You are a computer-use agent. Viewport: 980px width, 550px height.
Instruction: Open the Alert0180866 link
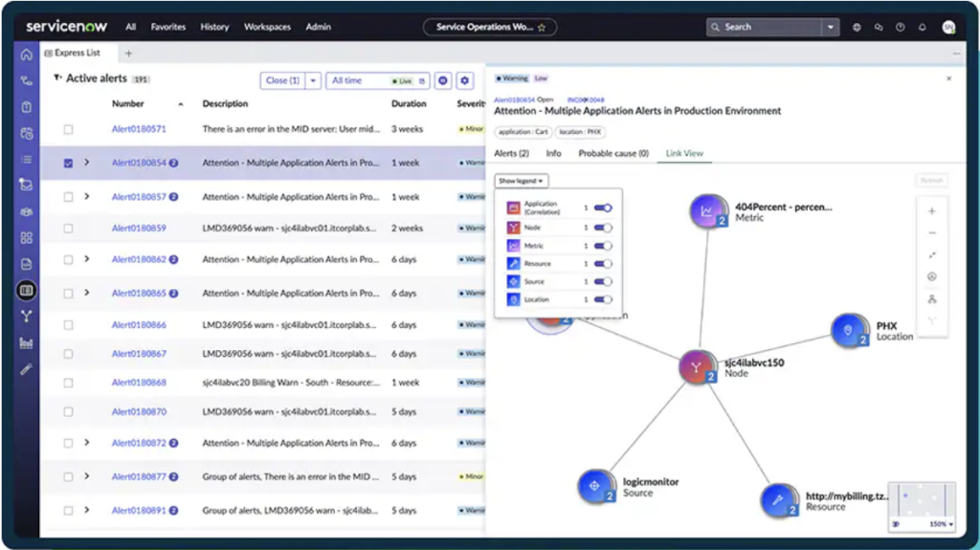[139, 325]
